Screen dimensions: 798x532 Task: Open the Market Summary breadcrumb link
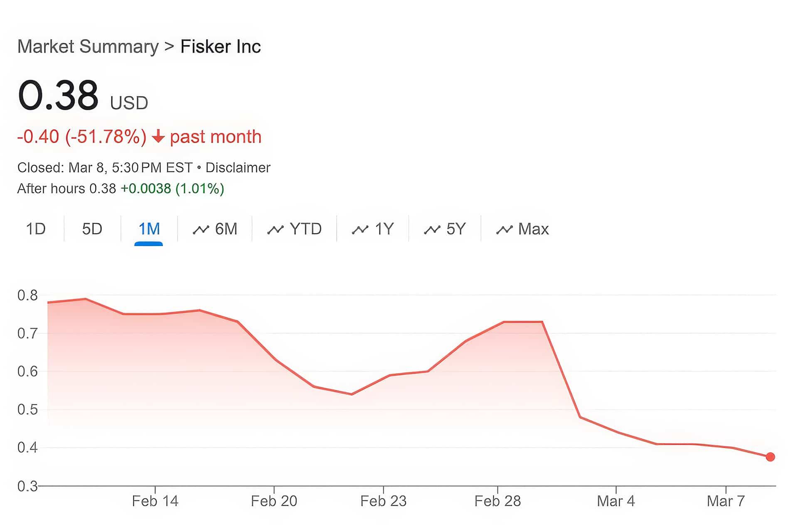click(x=88, y=47)
